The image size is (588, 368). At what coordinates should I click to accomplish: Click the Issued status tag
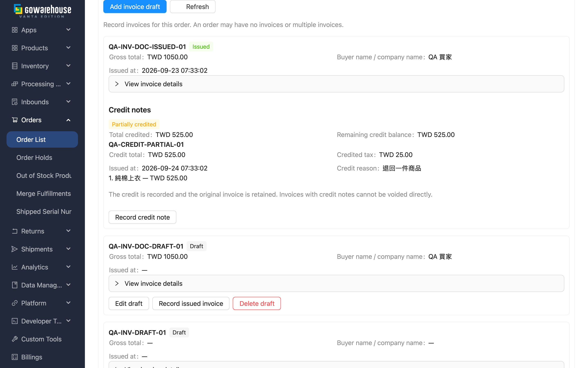point(201,46)
